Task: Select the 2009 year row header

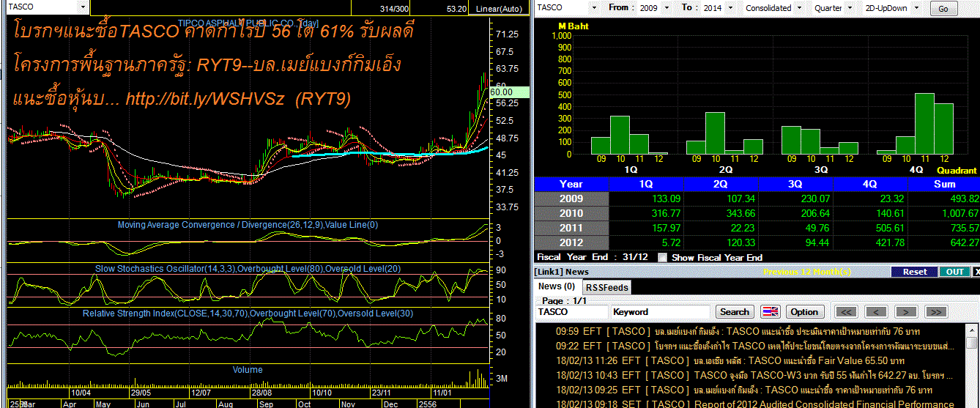Action: coord(571,199)
